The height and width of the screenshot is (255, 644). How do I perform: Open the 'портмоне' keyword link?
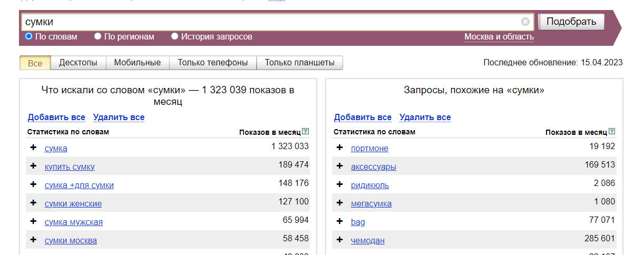[369, 149]
